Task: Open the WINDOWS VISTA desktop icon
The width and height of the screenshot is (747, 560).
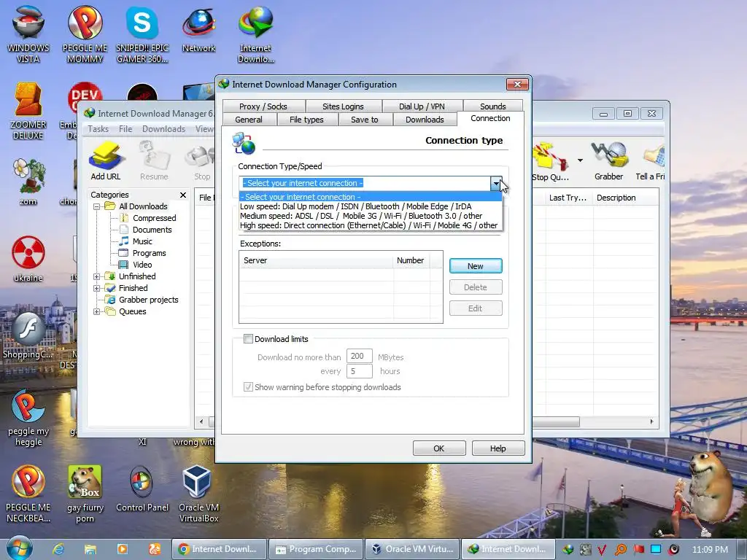Action: point(28,34)
